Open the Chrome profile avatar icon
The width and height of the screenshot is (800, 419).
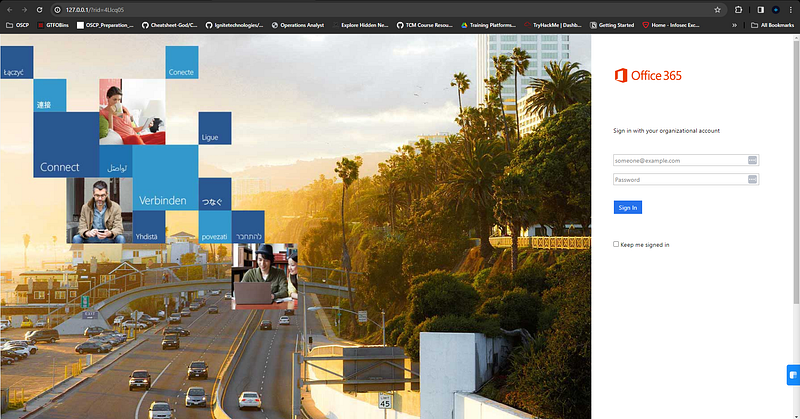click(x=776, y=10)
